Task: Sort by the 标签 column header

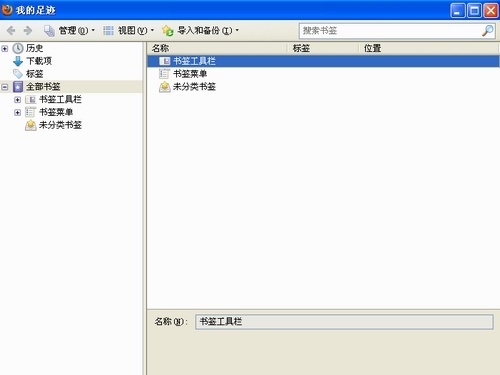Action: point(323,48)
